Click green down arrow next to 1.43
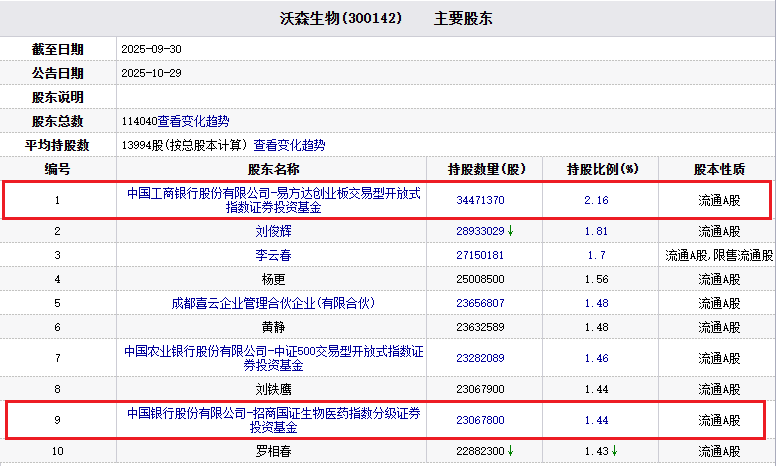Image resolution: width=778 pixels, height=466 pixels. [615, 451]
